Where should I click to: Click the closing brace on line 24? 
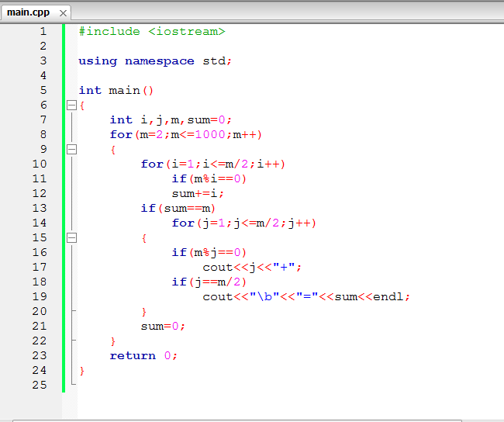[x=82, y=371]
